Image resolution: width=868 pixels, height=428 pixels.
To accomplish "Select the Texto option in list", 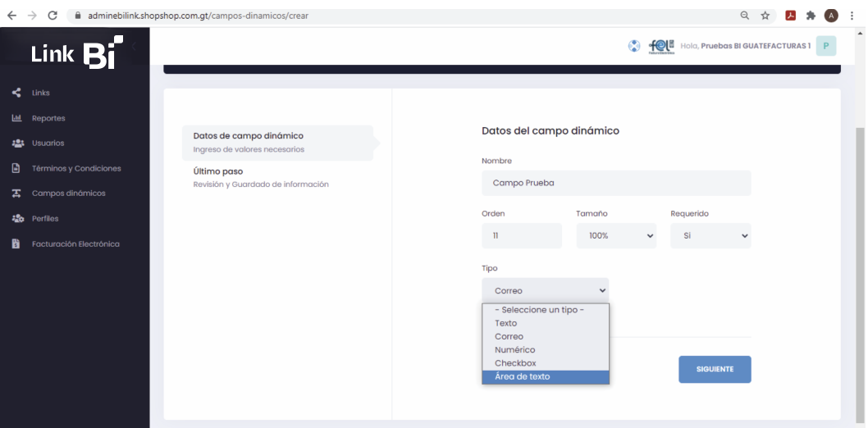I will tap(506, 323).
